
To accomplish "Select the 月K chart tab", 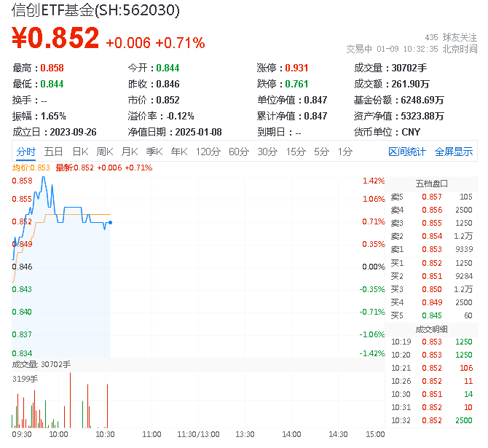I will point(130,152).
